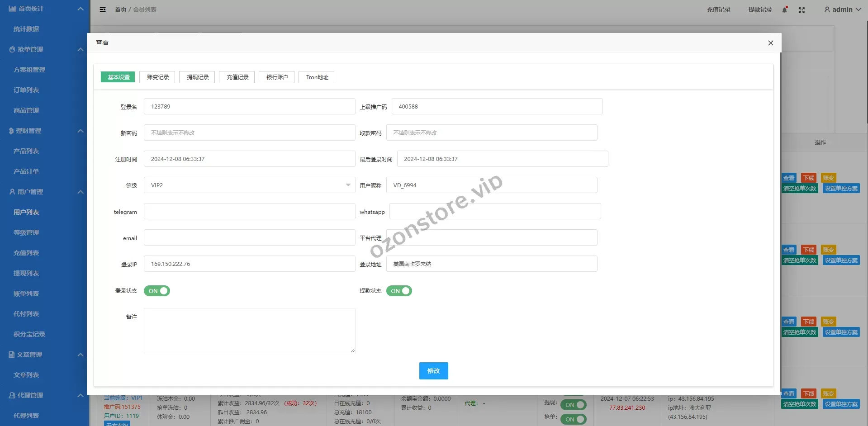
Task: Toggle fullscreen mode icon in header
Action: pyautogui.click(x=802, y=10)
